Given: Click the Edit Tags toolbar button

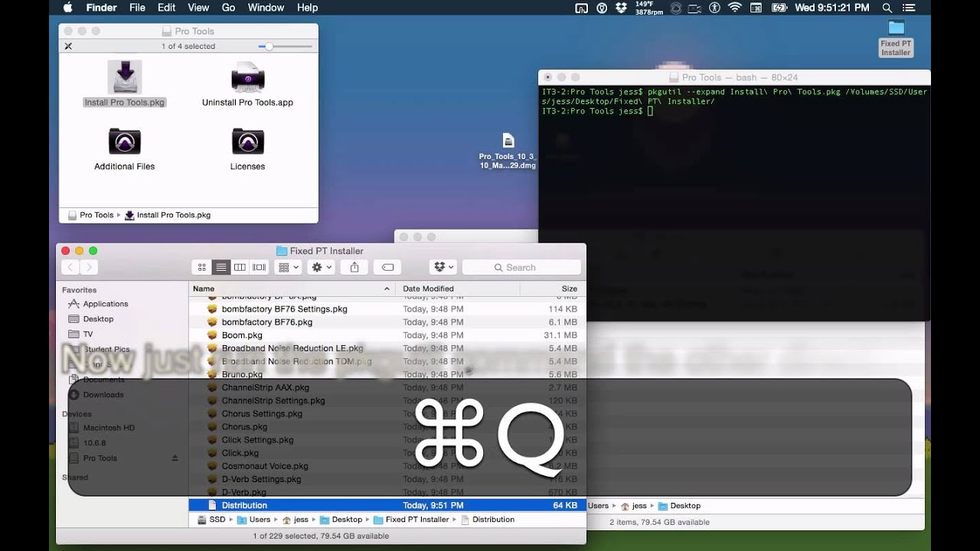Looking at the screenshot, I should click(387, 267).
